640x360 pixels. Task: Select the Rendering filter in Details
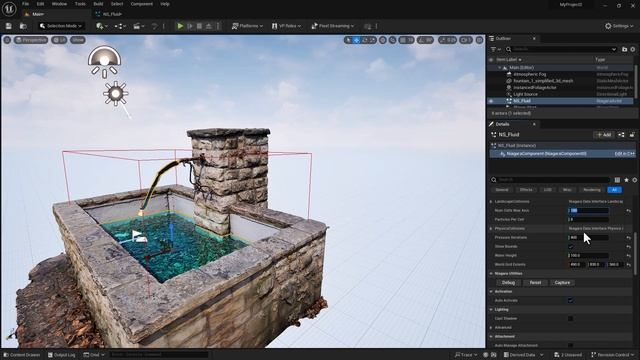[x=591, y=190]
